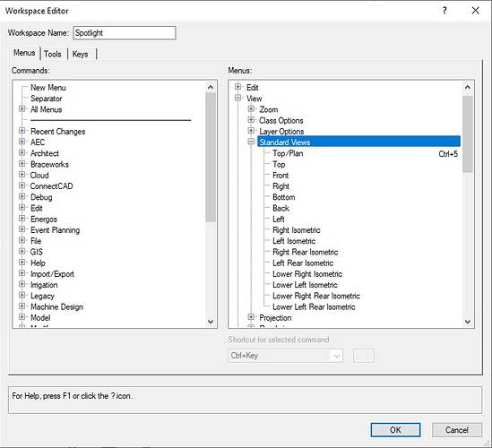492x448 pixels.
Task: Switch to the Keys tab
Action: (81, 54)
